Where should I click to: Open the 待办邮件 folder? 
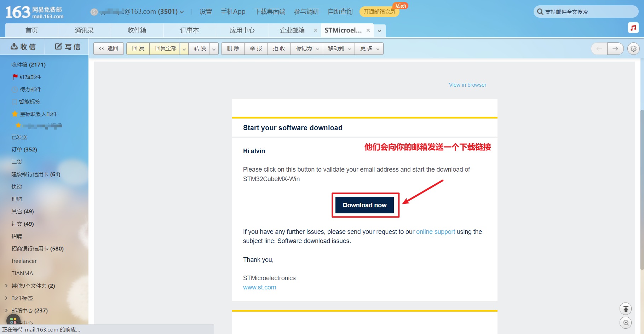(27, 89)
